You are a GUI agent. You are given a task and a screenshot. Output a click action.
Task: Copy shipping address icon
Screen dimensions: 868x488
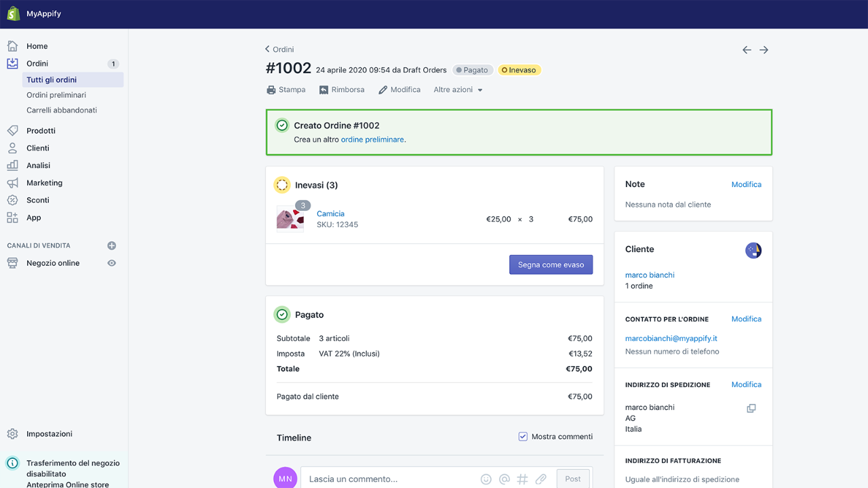[x=751, y=409]
